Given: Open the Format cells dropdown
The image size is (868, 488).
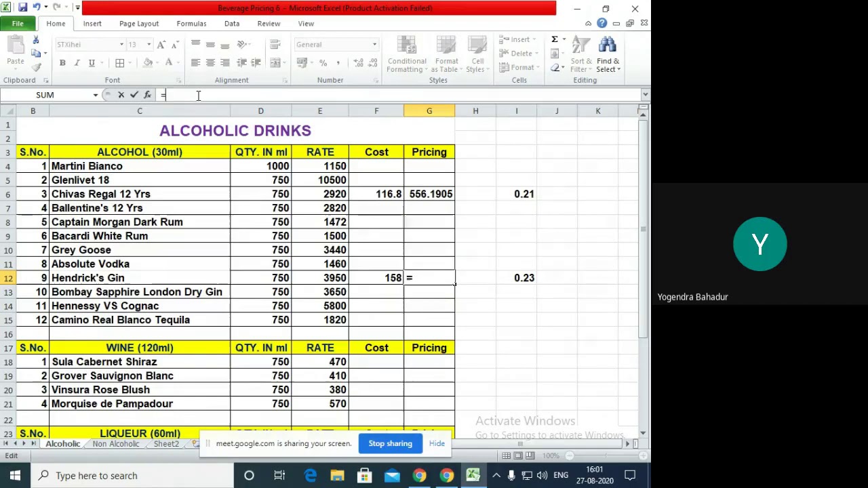Looking at the screenshot, I should [x=519, y=68].
